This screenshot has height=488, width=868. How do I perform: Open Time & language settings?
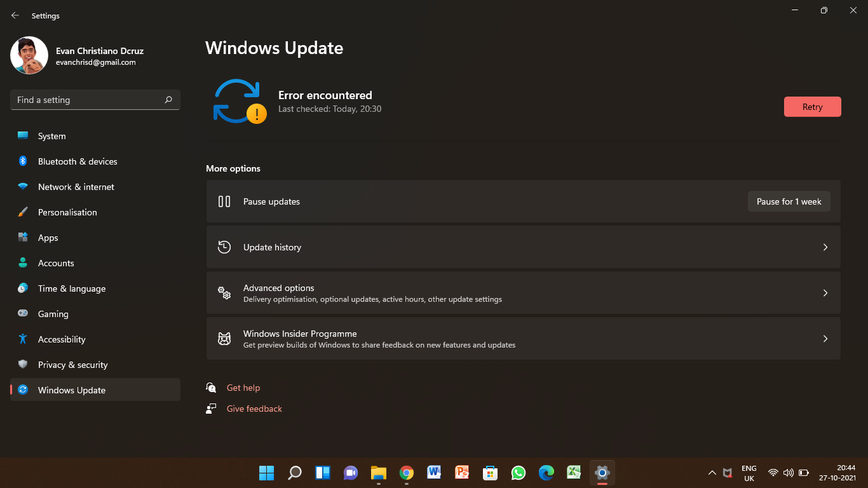coord(71,288)
